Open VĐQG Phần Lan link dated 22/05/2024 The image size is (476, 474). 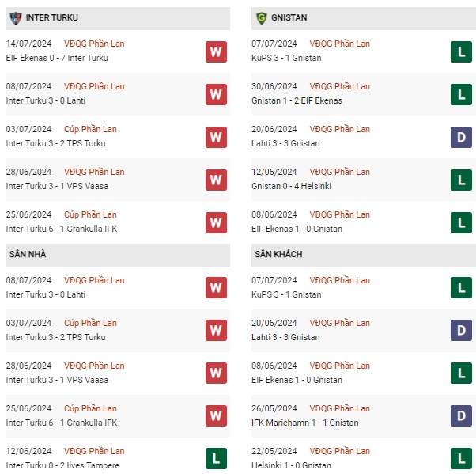pos(339,451)
